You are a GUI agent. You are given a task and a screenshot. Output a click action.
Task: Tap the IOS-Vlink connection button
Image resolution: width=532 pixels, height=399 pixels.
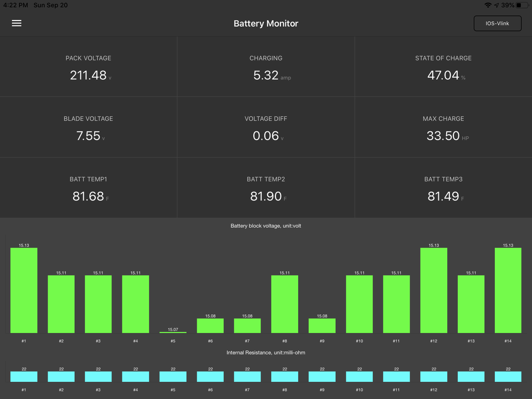pos(497,23)
